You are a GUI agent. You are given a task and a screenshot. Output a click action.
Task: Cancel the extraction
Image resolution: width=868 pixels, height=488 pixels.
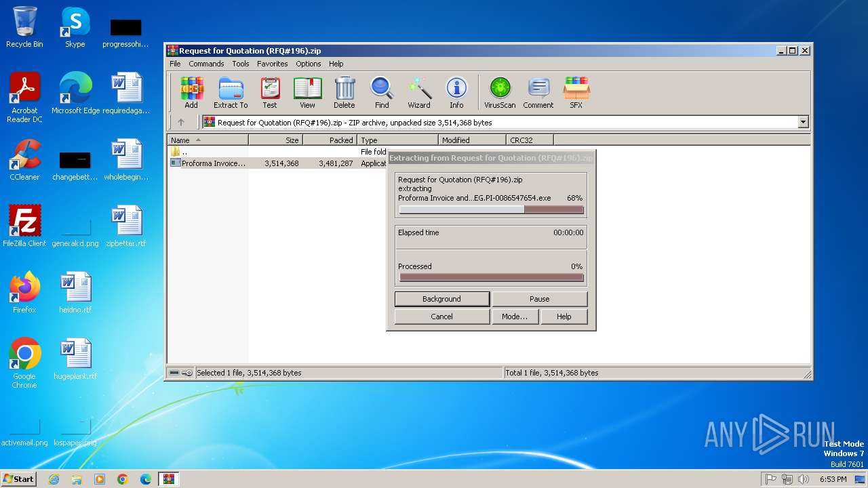442,317
